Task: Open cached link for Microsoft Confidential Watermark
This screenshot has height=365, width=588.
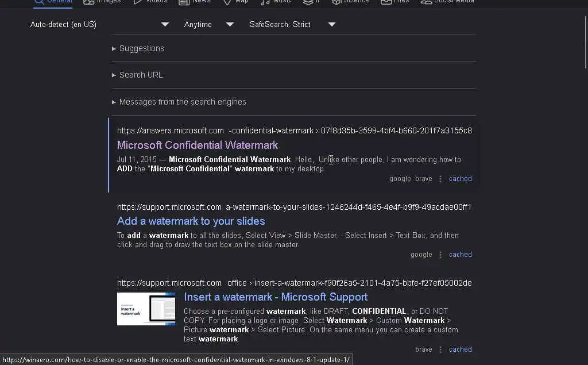Action: (460, 179)
